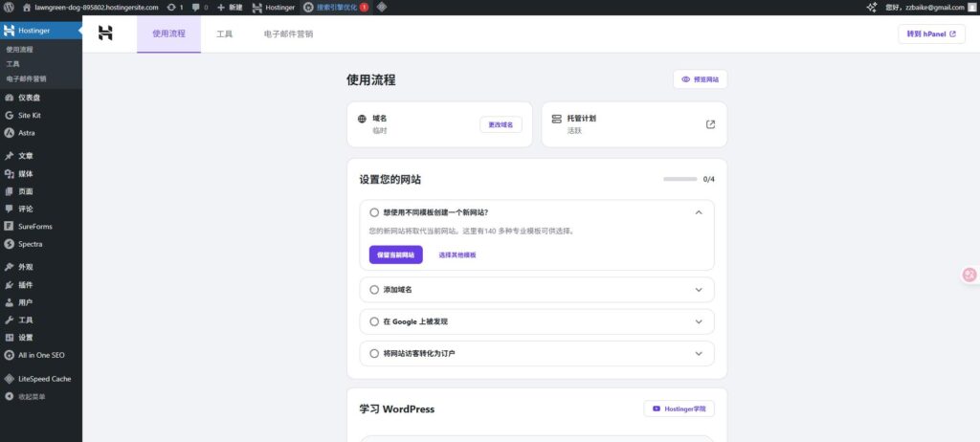Open 评论 comments in sidebar
Viewport: 980px width, 442px height.
(40, 209)
